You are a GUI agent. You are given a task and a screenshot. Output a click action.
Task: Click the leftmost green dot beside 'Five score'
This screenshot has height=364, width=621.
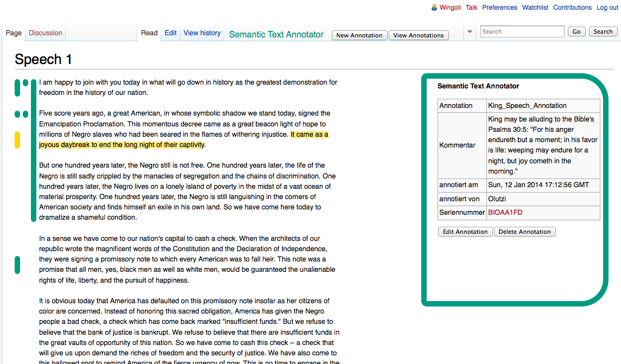coord(17,114)
